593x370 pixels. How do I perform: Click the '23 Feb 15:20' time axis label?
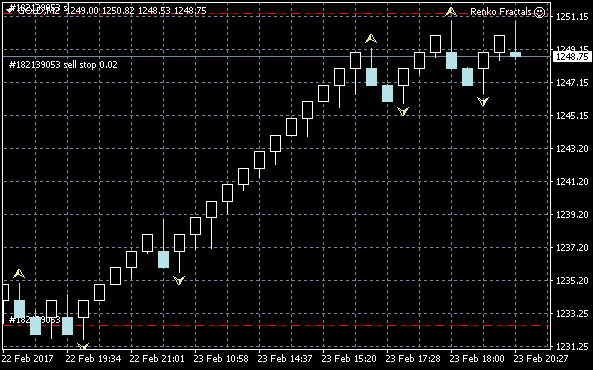[x=349, y=358]
